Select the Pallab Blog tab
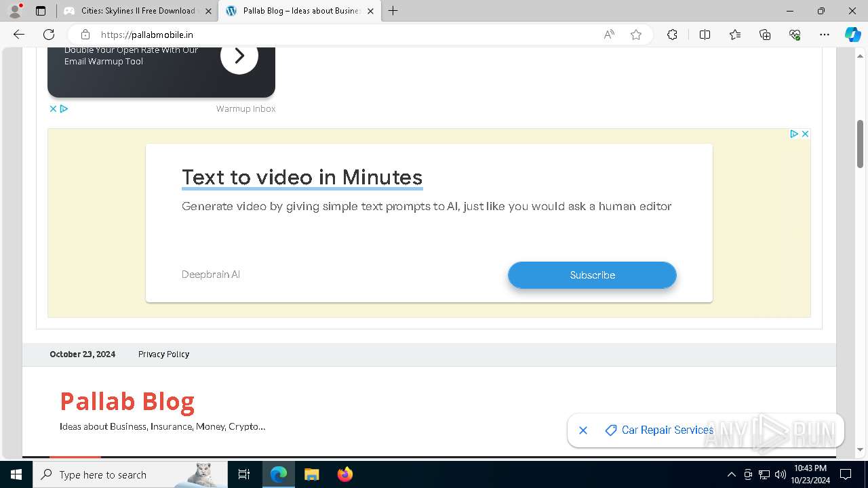 [x=298, y=11]
